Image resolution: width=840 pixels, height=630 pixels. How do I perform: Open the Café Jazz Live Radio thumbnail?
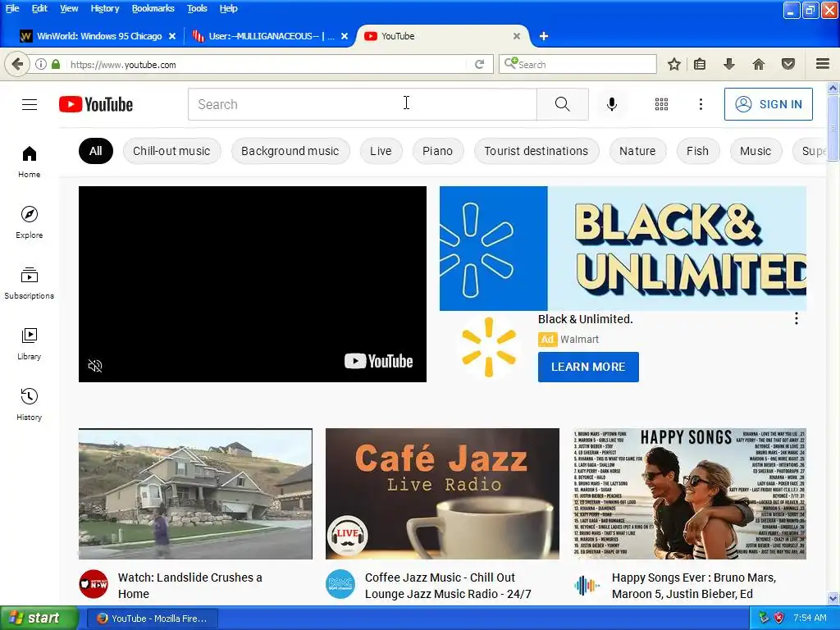[x=442, y=493]
